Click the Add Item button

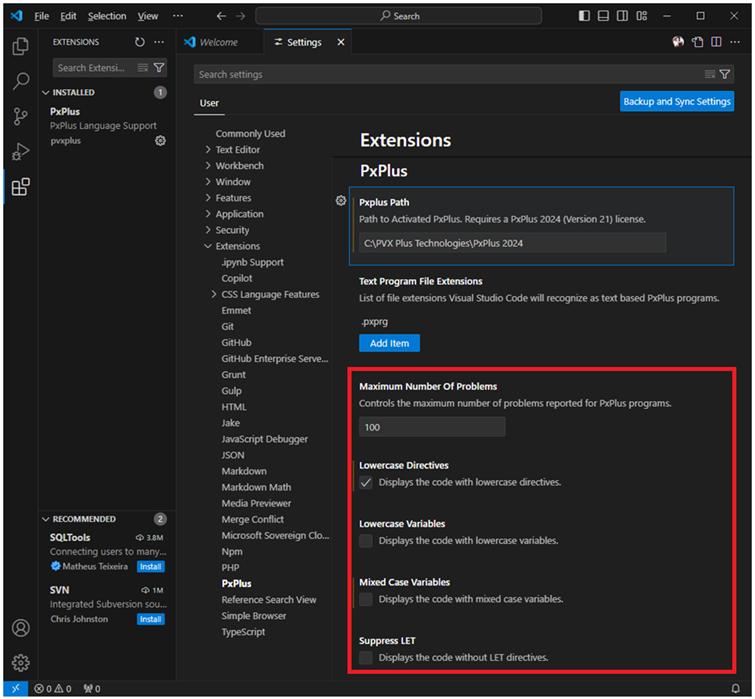point(389,343)
